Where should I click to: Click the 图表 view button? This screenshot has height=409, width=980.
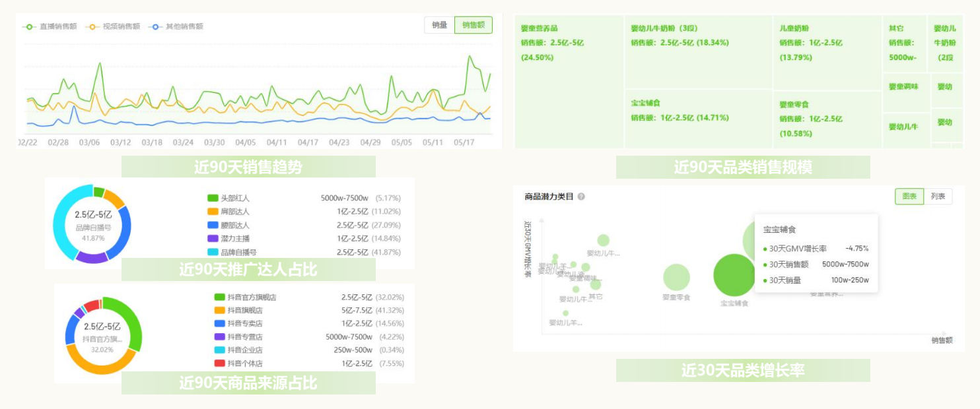[x=909, y=196]
